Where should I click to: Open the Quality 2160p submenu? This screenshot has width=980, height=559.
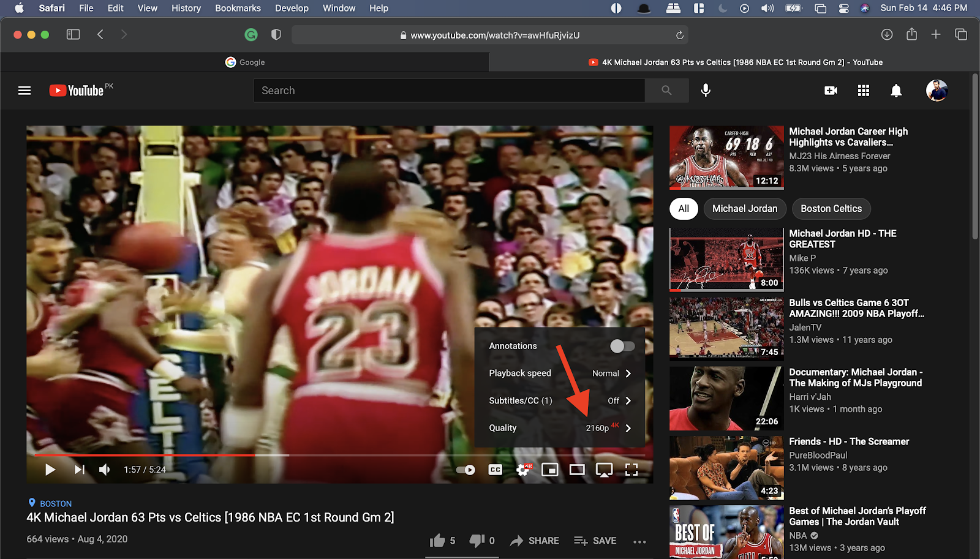(x=560, y=428)
